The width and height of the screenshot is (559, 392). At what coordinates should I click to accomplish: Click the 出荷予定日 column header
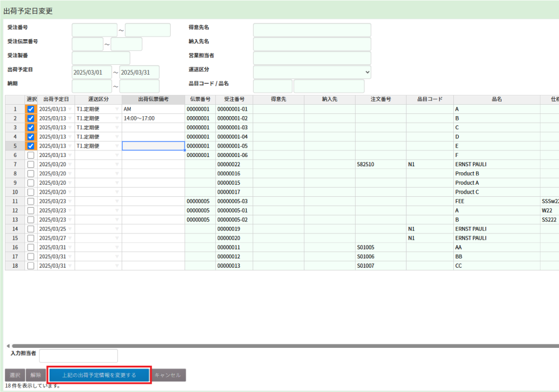(56, 99)
